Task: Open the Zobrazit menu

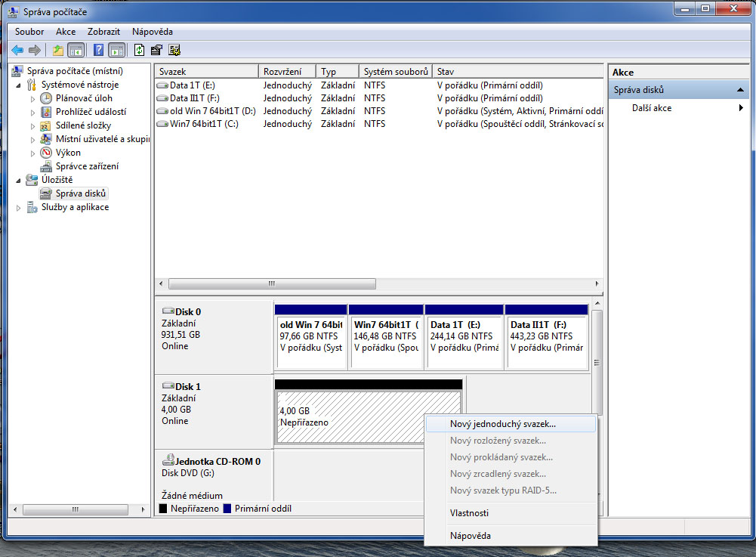Action: (103, 32)
